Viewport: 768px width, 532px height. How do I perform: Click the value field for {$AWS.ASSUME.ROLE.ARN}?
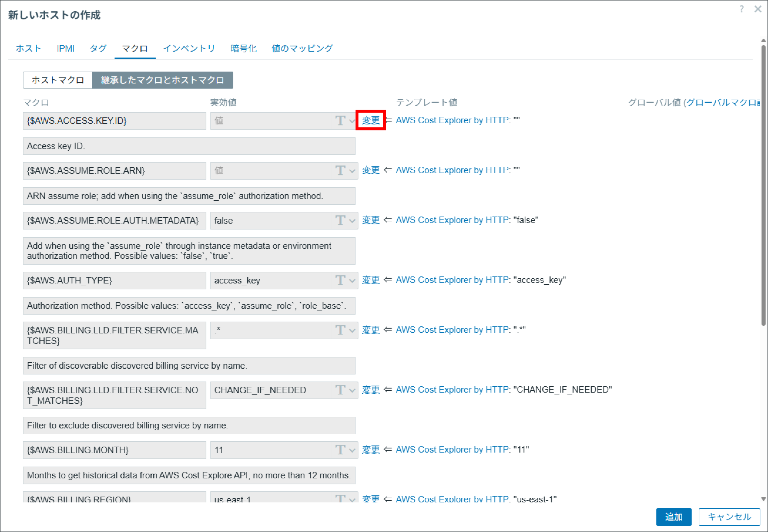(271, 171)
